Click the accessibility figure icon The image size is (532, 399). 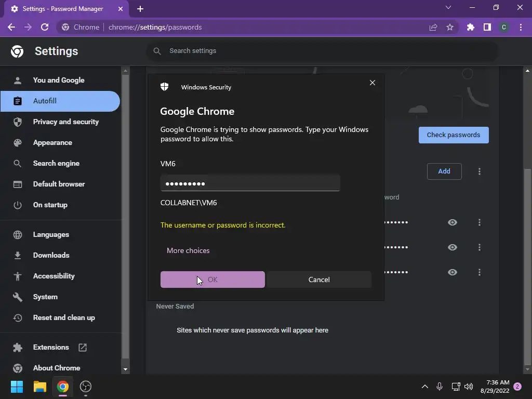18,276
